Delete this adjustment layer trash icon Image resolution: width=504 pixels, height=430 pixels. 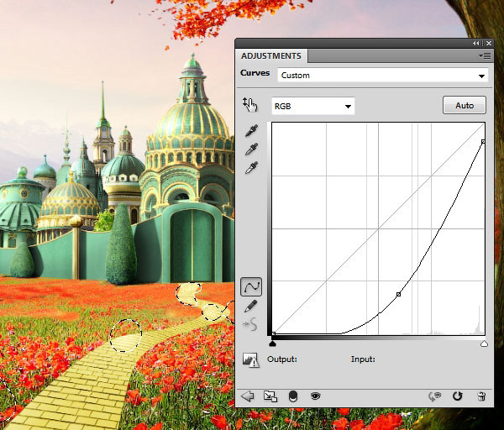(x=481, y=396)
